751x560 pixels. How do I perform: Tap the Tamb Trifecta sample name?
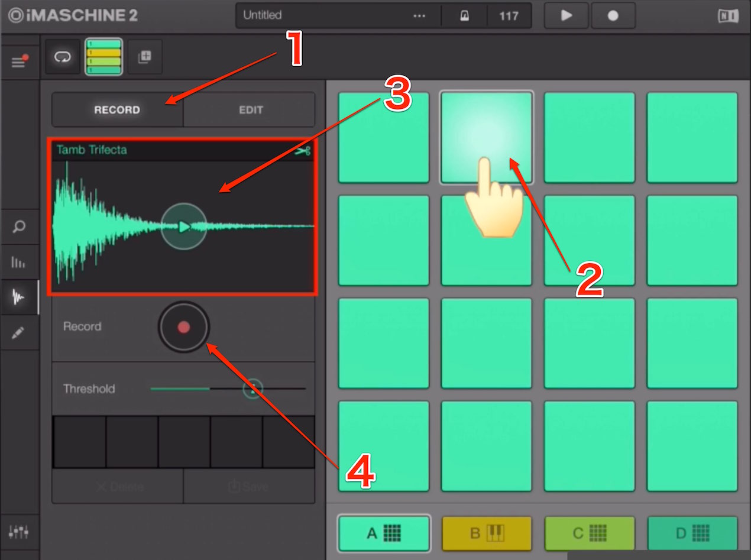[92, 150]
